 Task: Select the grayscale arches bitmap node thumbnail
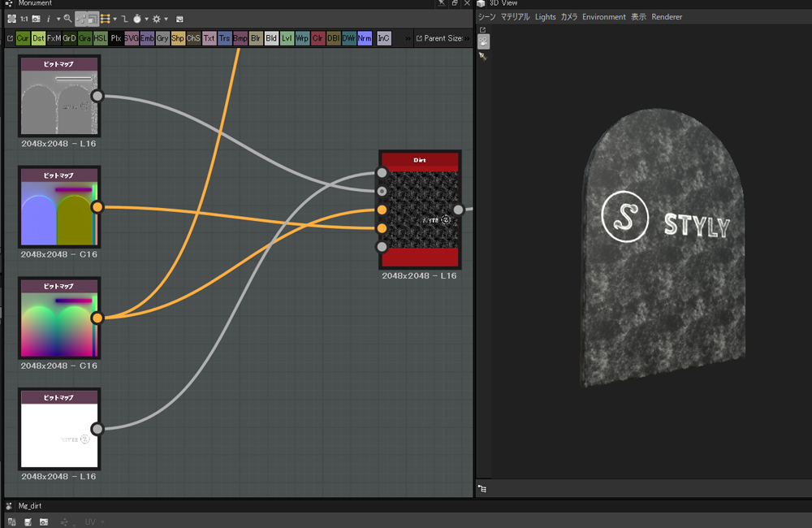tap(59, 102)
